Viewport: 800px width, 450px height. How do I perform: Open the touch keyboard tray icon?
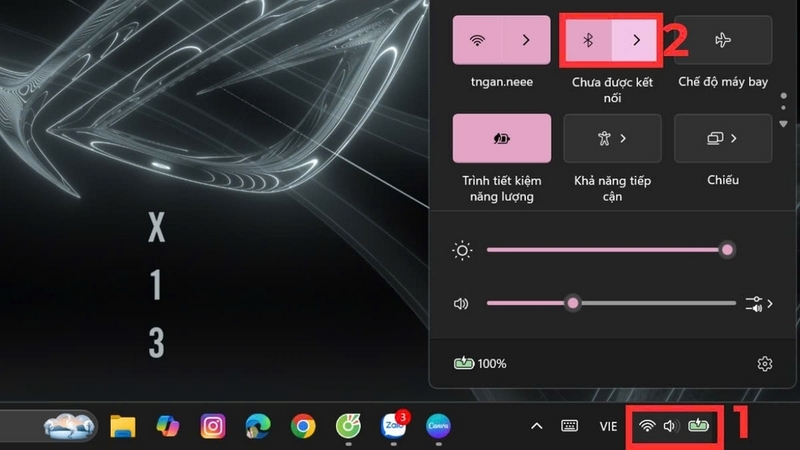pyautogui.click(x=569, y=426)
